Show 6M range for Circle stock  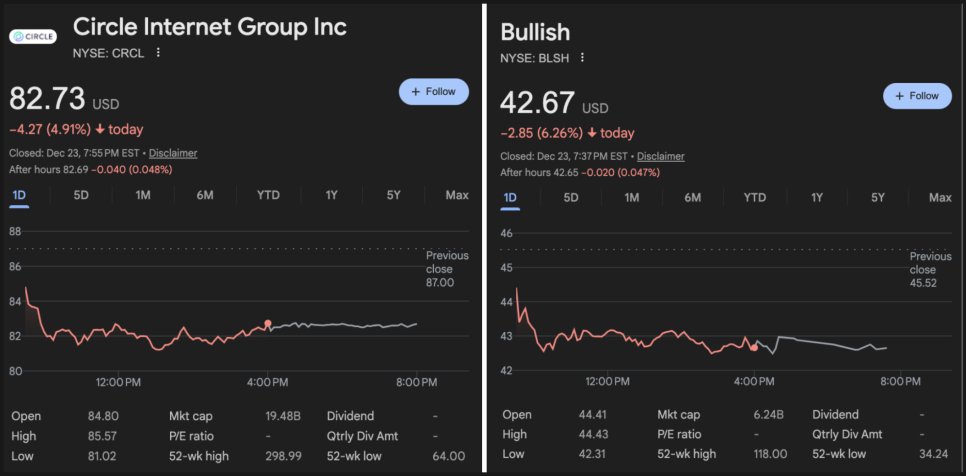205,194
